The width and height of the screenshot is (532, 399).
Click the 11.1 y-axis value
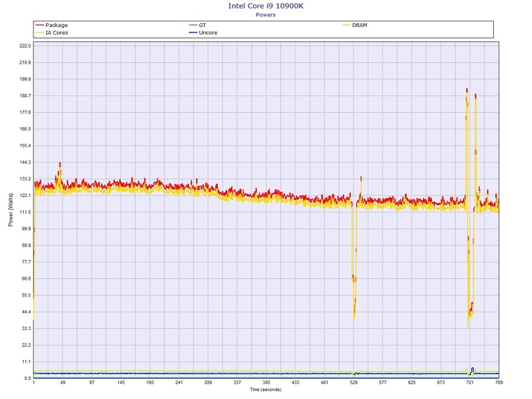tap(26, 362)
